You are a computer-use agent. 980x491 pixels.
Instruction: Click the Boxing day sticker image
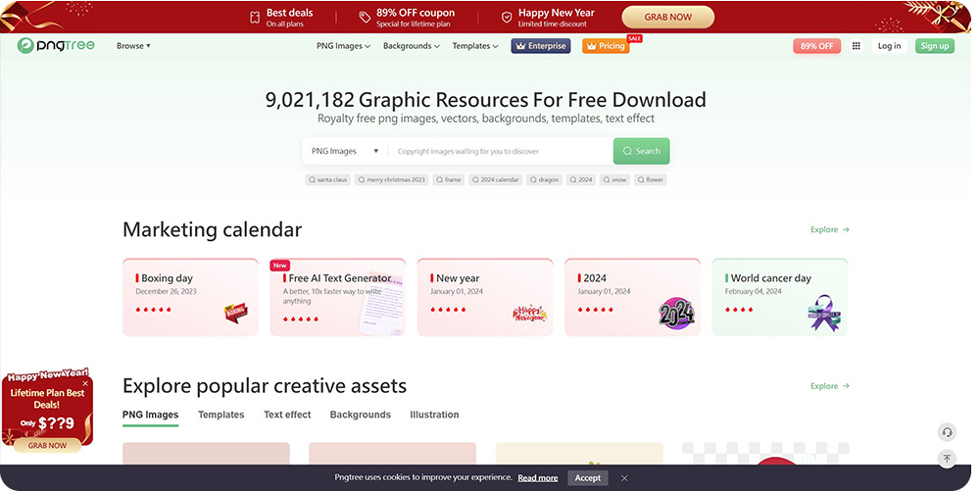tap(236, 312)
